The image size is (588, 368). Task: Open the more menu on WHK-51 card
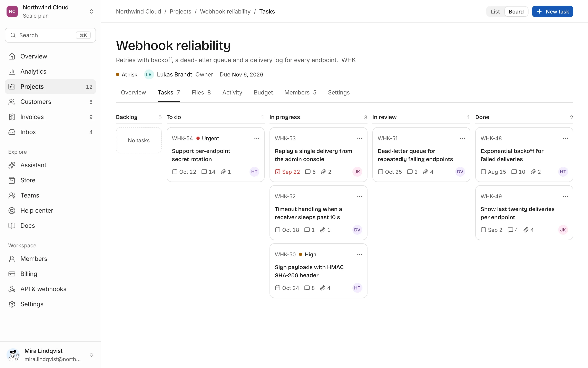point(463,138)
